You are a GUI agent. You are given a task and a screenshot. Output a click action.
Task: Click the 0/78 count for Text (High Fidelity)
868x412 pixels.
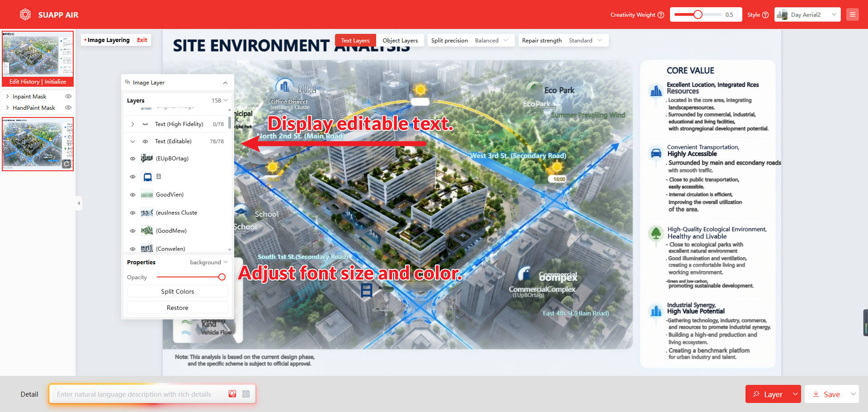click(218, 124)
